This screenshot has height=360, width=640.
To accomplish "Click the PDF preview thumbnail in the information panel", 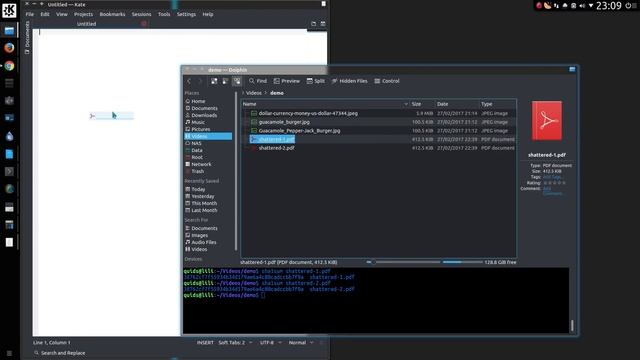I will (547, 121).
